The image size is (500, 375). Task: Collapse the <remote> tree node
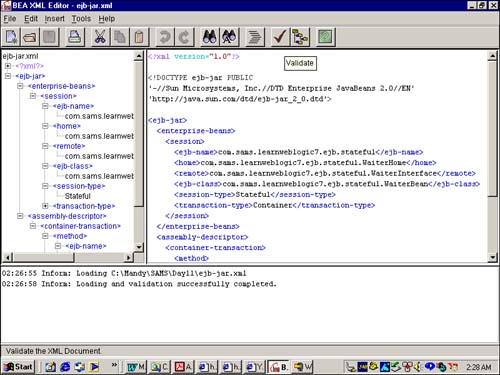[45, 146]
